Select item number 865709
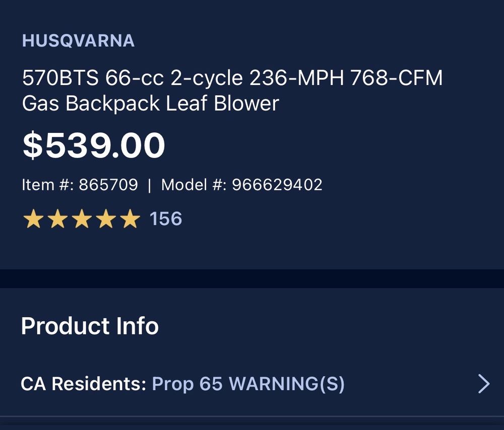504x430 pixels. point(108,185)
